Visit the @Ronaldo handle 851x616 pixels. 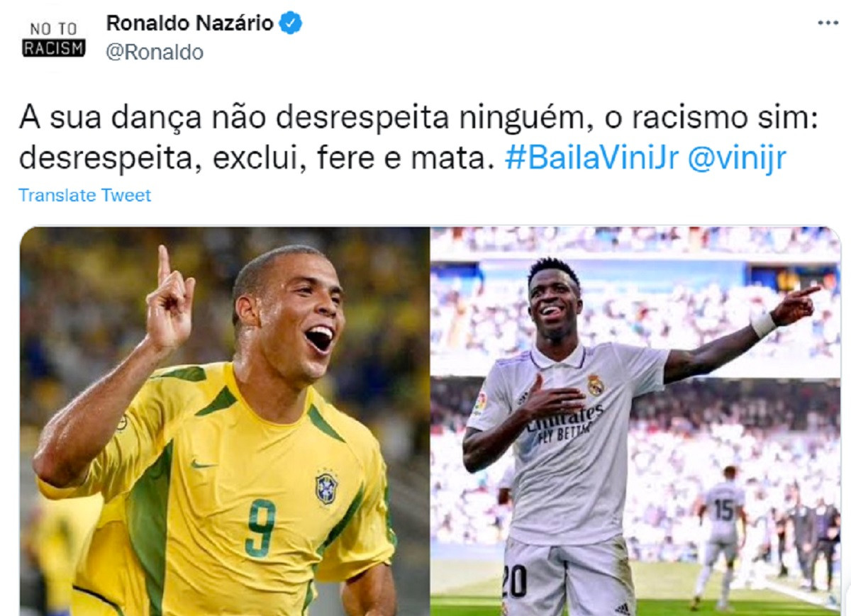pos(155,52)
